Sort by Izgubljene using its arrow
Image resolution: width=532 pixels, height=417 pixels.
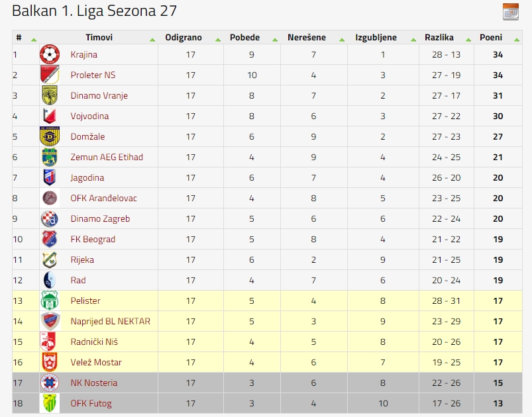tap(413, 40)
